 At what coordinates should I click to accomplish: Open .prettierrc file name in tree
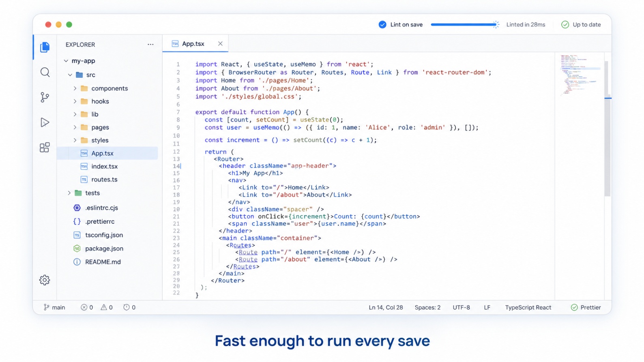pyautogui.click(x=100, y=221)
